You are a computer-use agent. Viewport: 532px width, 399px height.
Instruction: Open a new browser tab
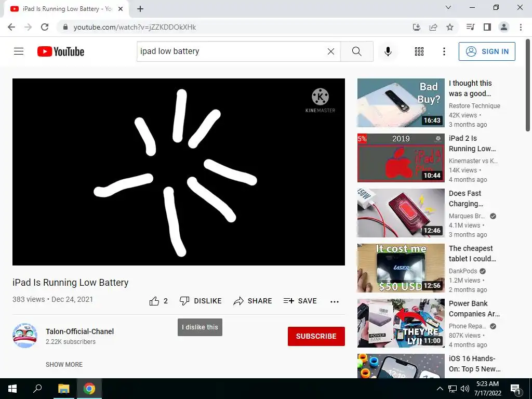click(x=140, y=9)
